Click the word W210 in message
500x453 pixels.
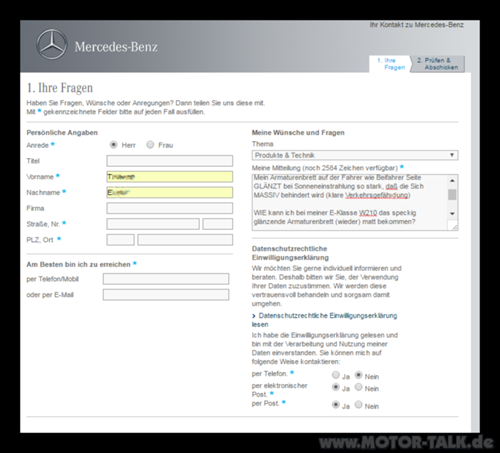click(368, 213)
